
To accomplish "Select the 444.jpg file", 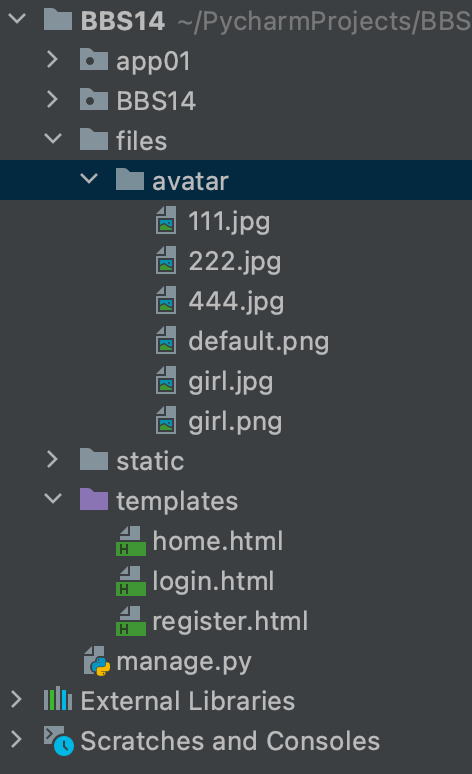I will pyautogui.click(x=236, y=302).
